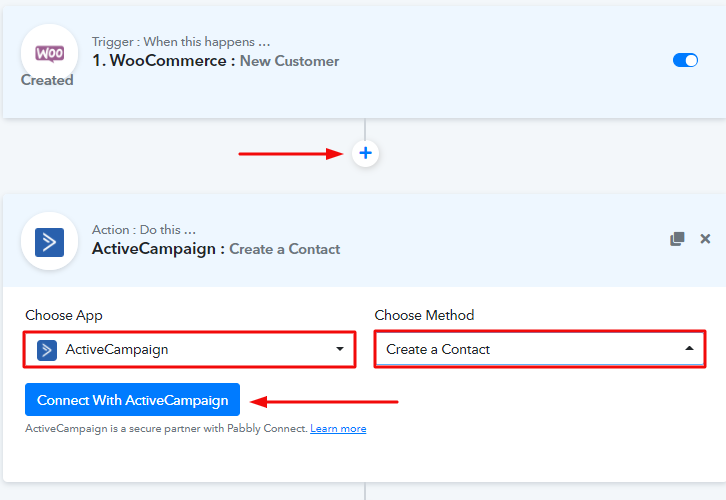Click the Created status text
726x500 pixels.
[47, 80]
